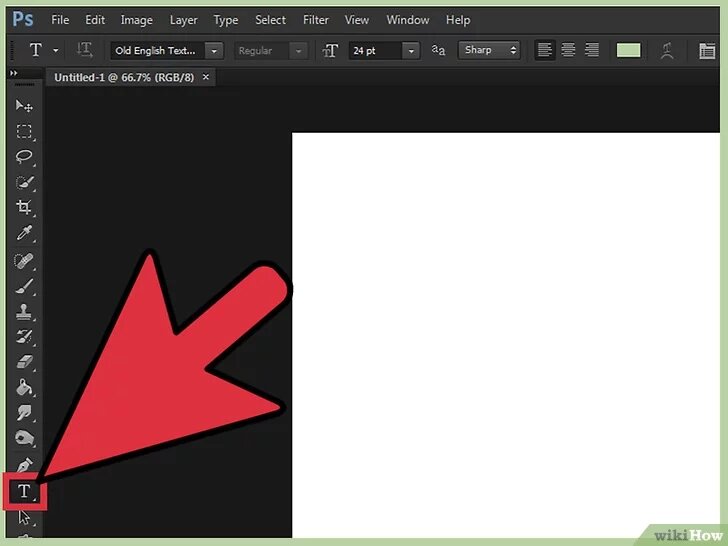This screenshot has width=728, height=546.
Task: Set center align text
Action: click(x=568, y=50)
